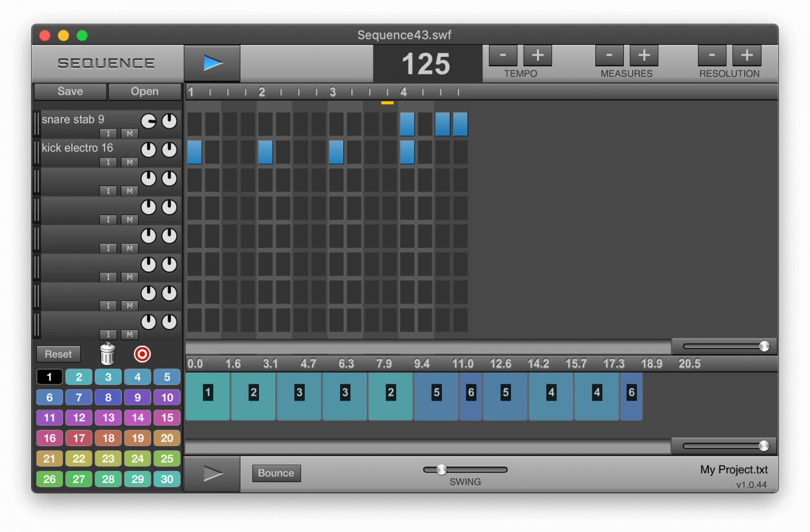Click the Swing slider handle

pos(441,469)
